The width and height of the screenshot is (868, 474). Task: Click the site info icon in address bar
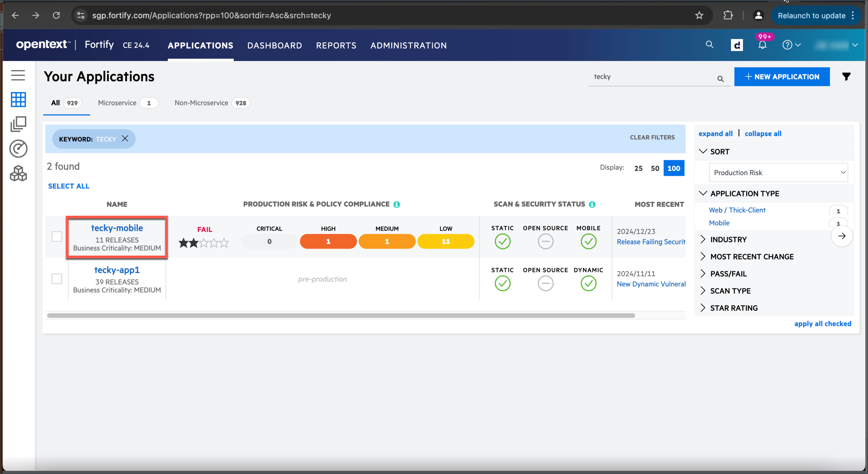81,15
